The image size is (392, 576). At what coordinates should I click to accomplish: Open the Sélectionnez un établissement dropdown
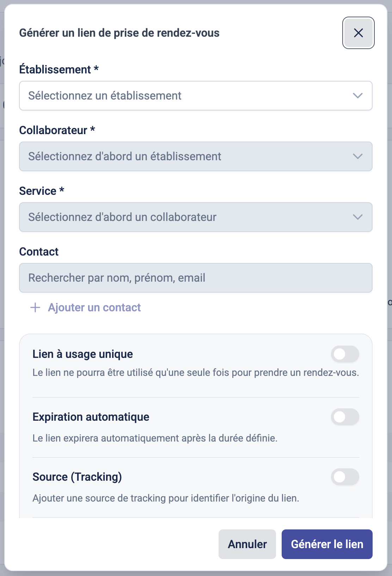coord(196,96)
